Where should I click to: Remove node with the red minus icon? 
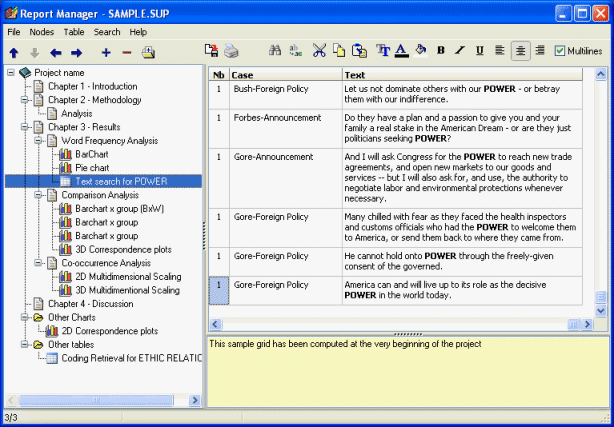tap(126, 52)
